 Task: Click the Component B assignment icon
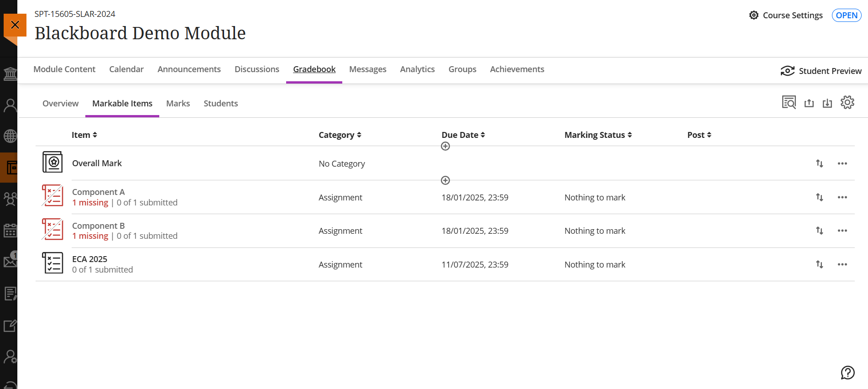52,229
